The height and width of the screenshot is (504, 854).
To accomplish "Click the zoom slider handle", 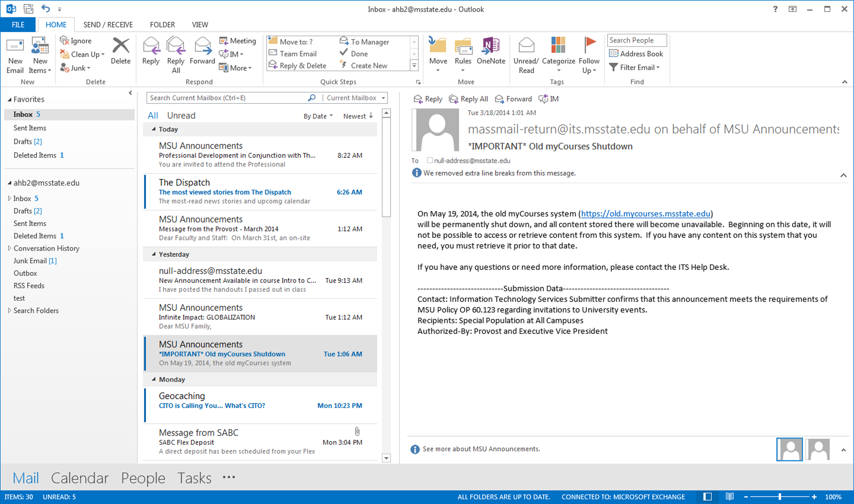I will pos(780,496).
